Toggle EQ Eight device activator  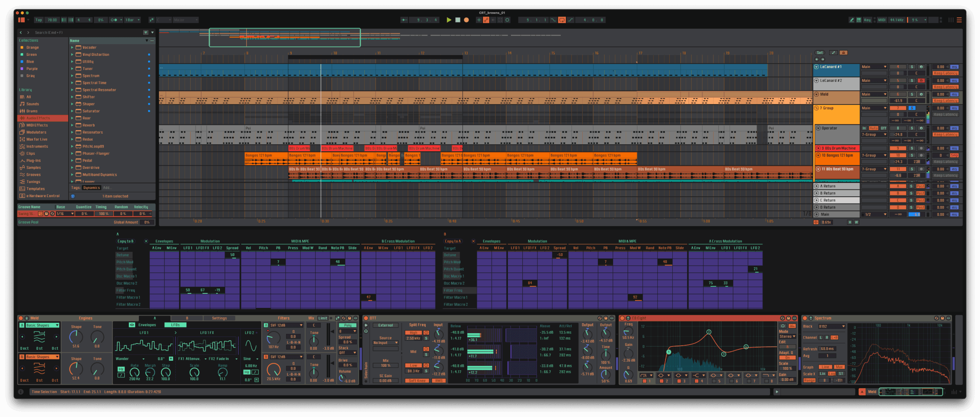pyautogui.click(x=622, y=318)
